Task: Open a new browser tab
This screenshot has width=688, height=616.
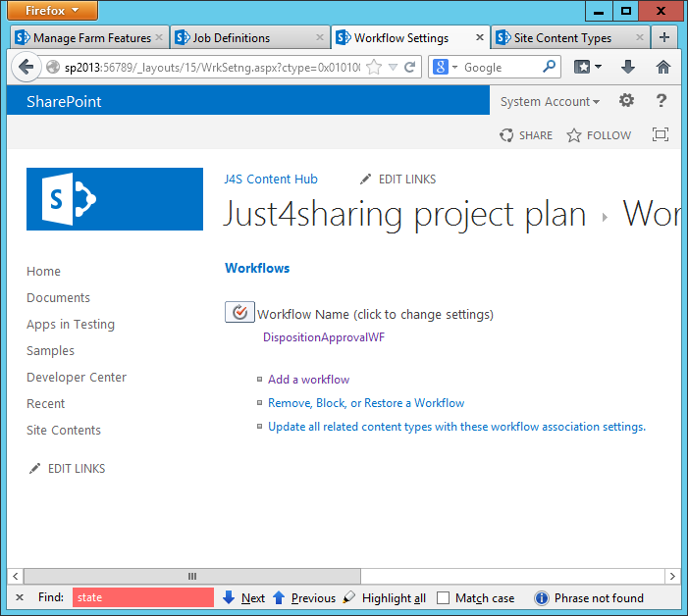Action: click(664, 37)
